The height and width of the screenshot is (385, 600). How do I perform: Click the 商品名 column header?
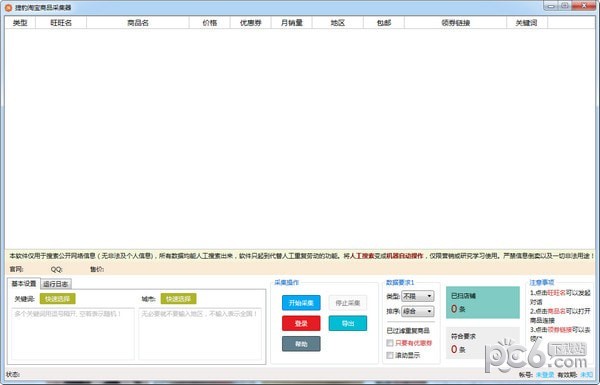pyautogui.click(x=138, y=23)
